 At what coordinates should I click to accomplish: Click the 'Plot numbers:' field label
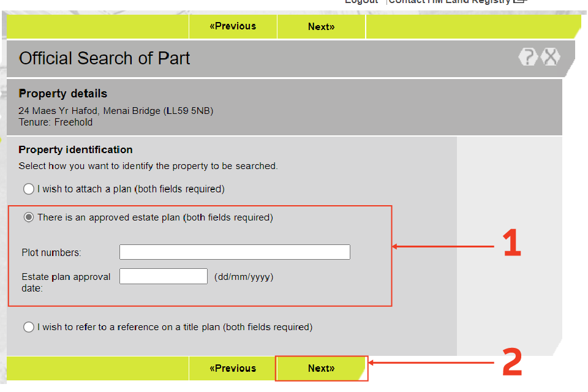coord(51,253)
